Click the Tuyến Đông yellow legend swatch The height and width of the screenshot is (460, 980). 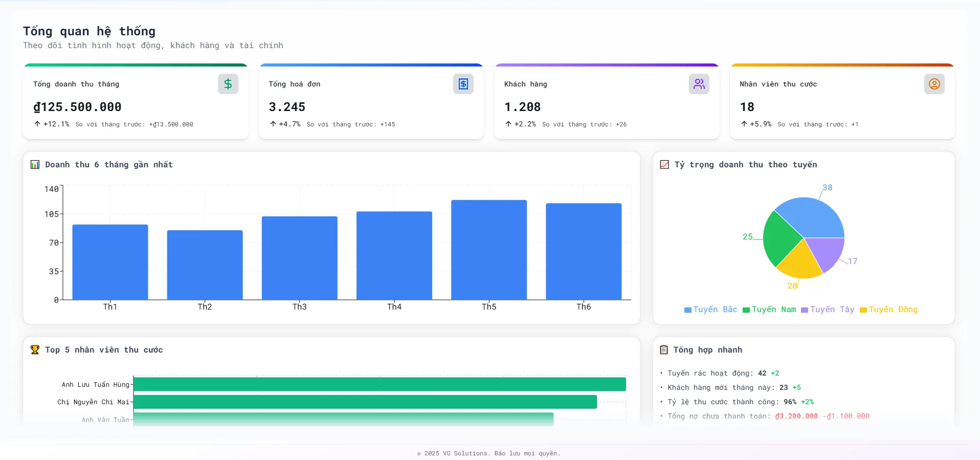[x=863, y=310]
